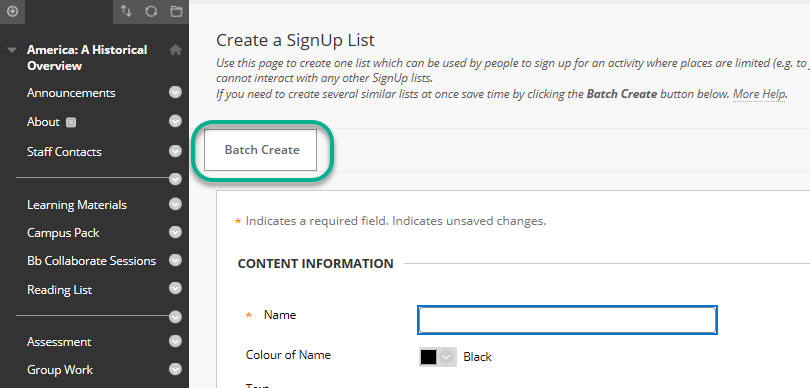This screenshot has height=388, width=810.
Task: Open Announcements options chevron
Action: click(176, 92)
